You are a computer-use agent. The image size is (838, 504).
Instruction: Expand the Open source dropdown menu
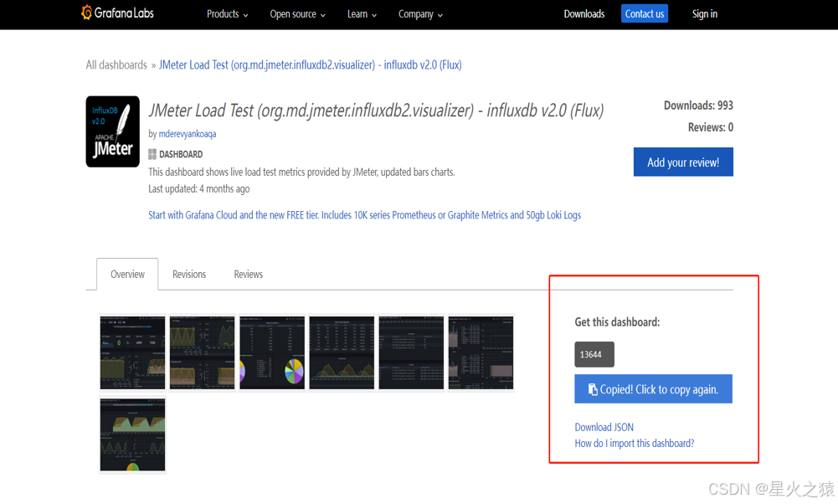[297, 14]
